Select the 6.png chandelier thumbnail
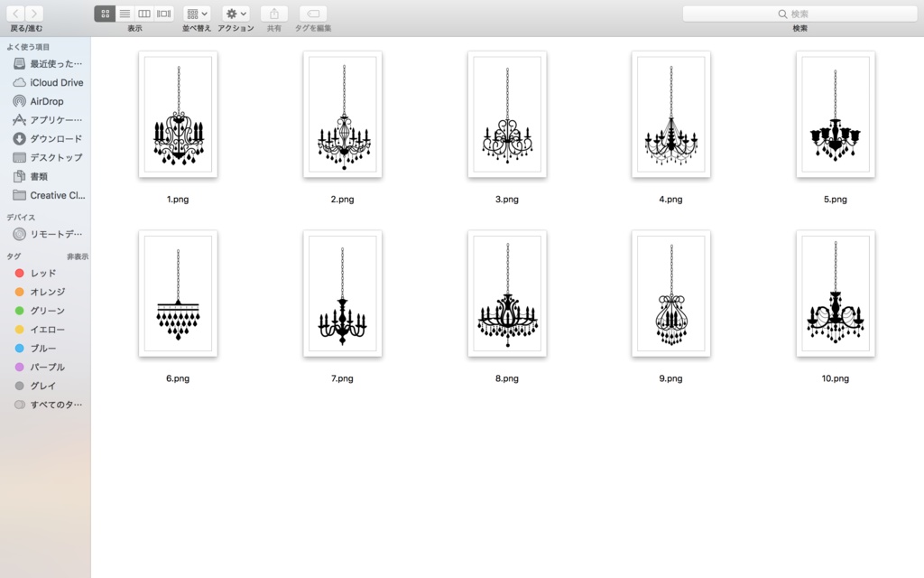 (178, 294)
